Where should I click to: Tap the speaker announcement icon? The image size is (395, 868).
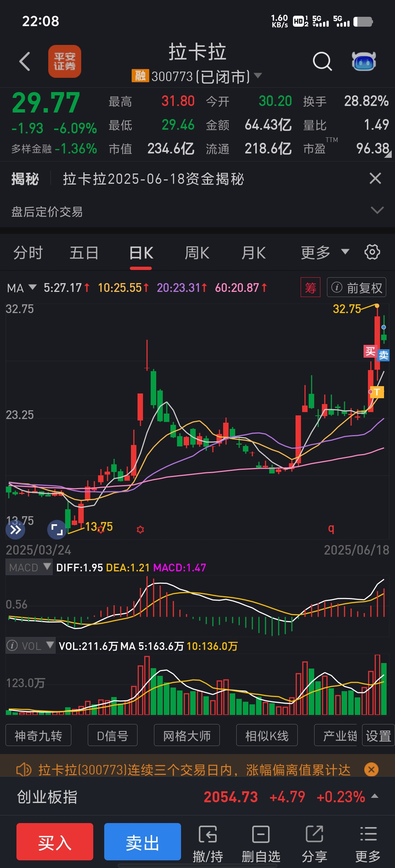pyautogui.click(x=24, y=770)
